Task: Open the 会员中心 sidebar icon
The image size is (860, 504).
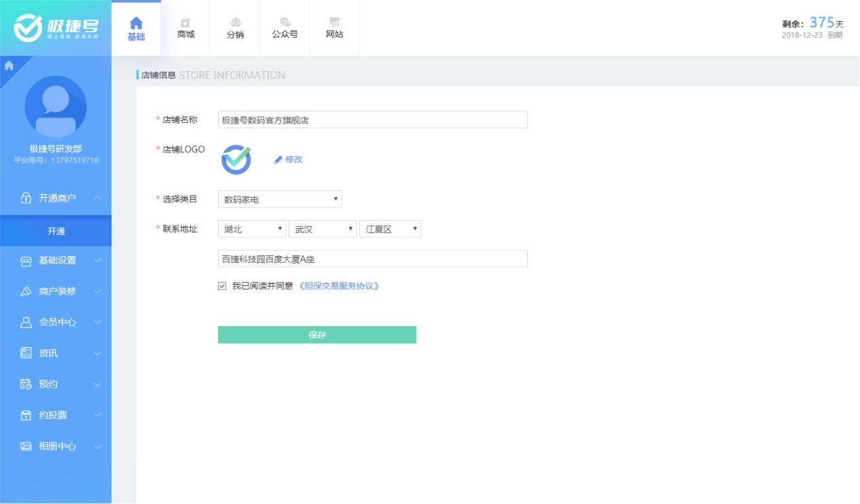Action: pyautogui.click(x=25, y=322)
